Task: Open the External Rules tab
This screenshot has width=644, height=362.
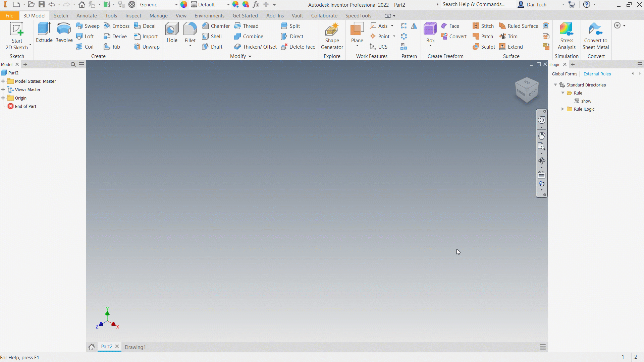Action: (597, 74)
